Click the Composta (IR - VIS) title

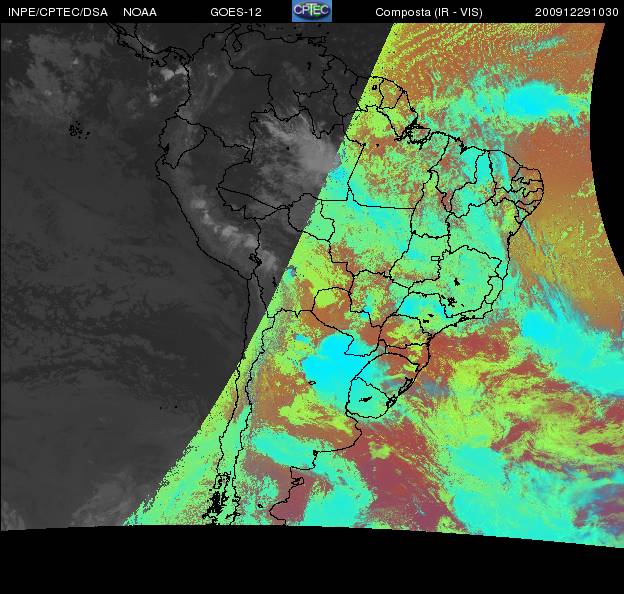(429, 12)
